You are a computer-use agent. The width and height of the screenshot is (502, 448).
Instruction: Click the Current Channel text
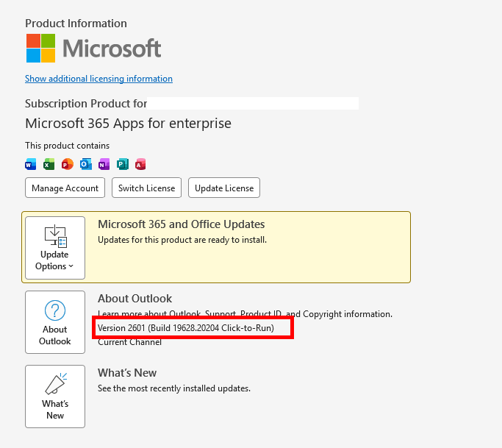coord(129,342)
